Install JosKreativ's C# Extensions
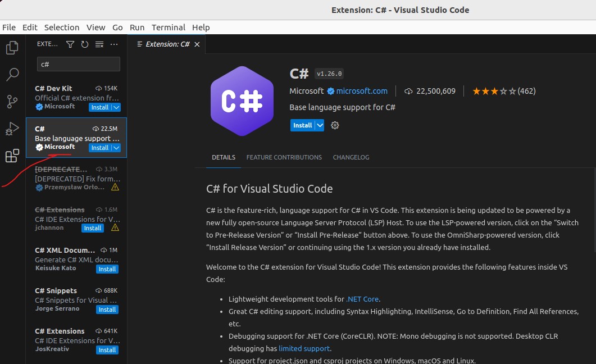The image size is (596, 364). click(107, 350)
